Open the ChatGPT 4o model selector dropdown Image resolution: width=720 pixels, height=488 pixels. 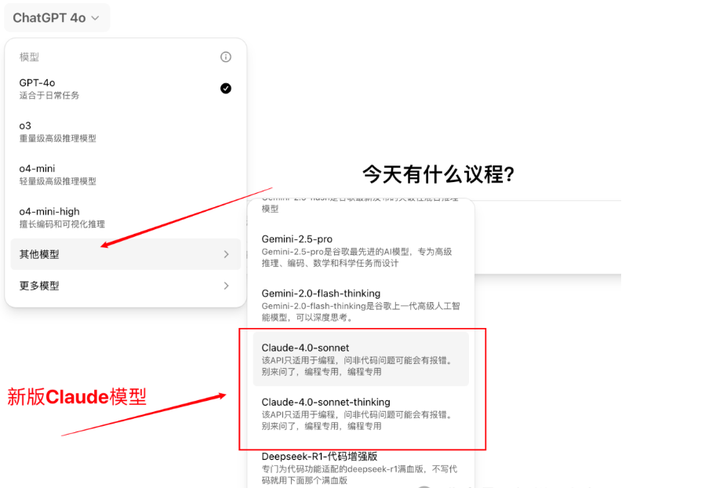tap(56, 18)
